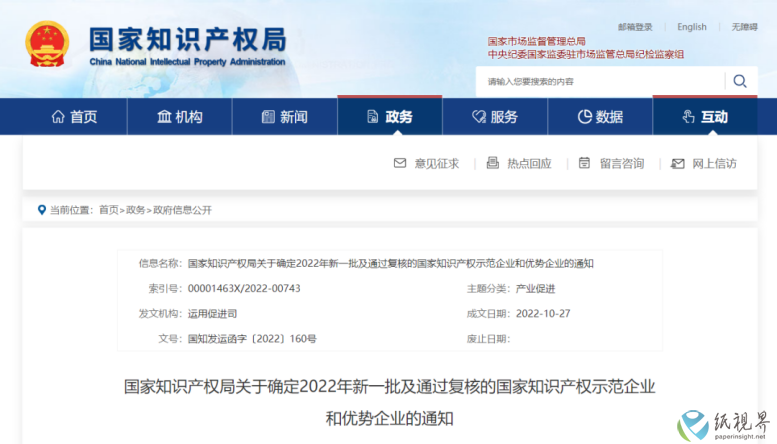Click the envelope icon beside 意见征求
This screenshot has width=777, height=444.
click(400, 163)
